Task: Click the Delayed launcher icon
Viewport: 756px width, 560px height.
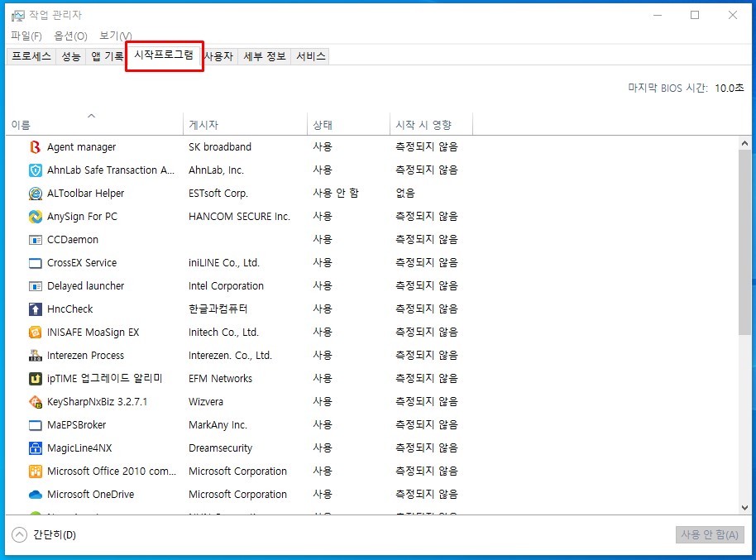Action: (x=36, y=286)
